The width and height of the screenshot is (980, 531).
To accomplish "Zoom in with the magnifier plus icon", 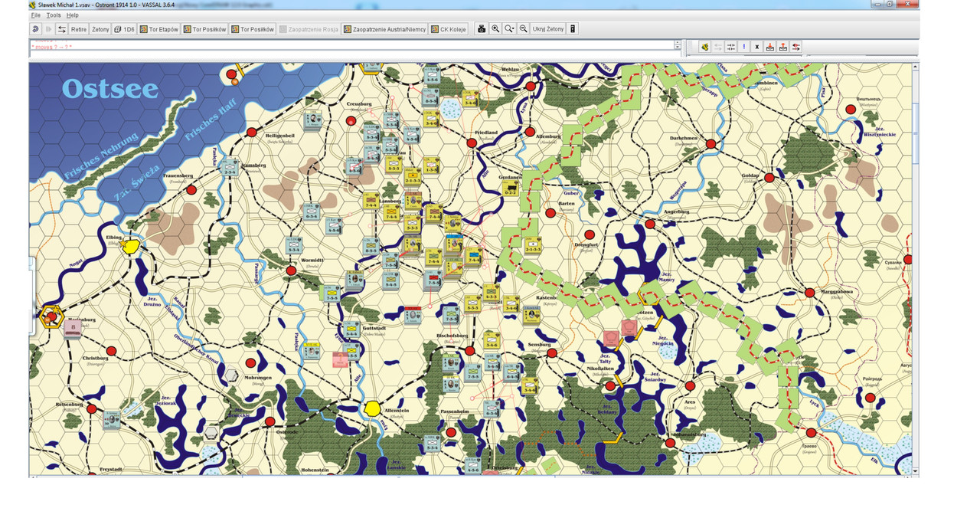I will (495, 29).
